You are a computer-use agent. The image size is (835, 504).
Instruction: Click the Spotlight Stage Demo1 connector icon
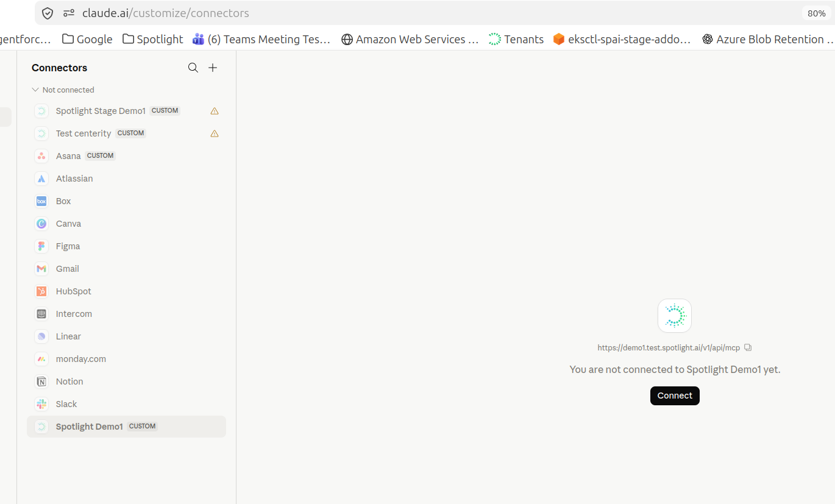41,111
